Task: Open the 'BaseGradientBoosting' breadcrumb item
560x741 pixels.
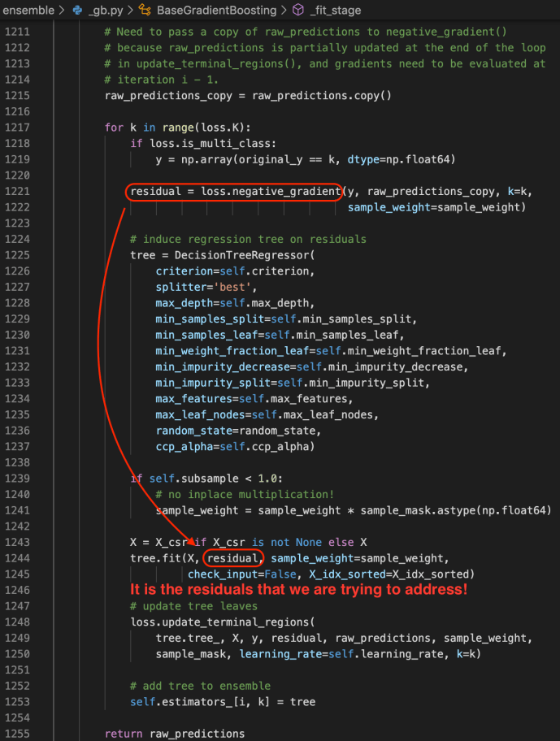Action: (216, 11)
